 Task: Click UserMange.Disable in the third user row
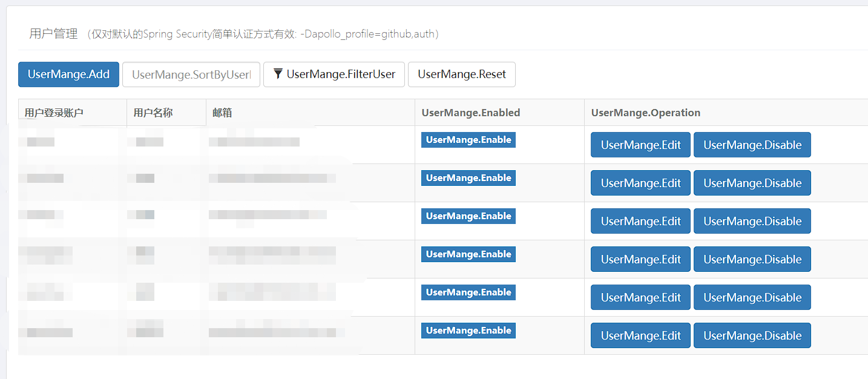pos(752,221)
